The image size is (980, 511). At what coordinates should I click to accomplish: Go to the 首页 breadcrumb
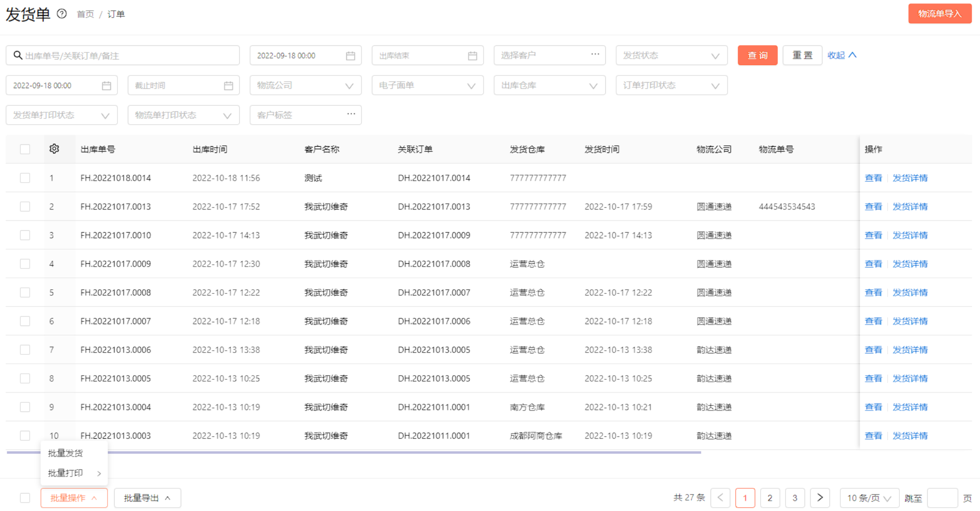click(85, 14)
